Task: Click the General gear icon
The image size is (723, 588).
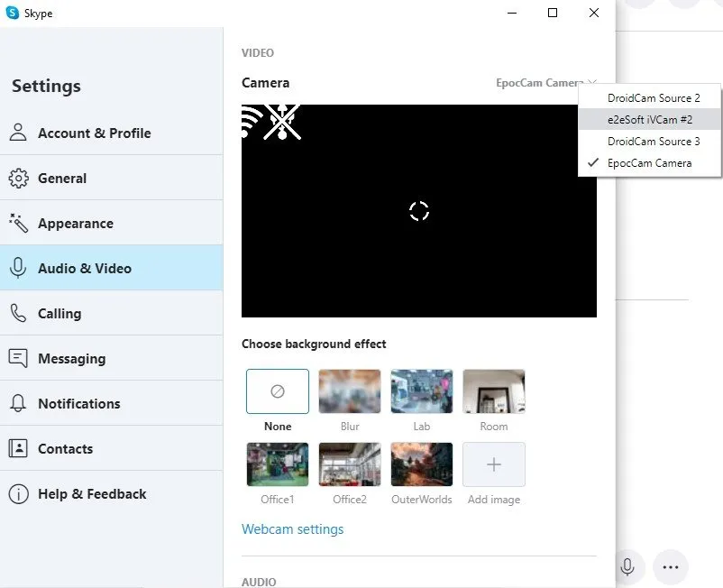Action: 18,178
